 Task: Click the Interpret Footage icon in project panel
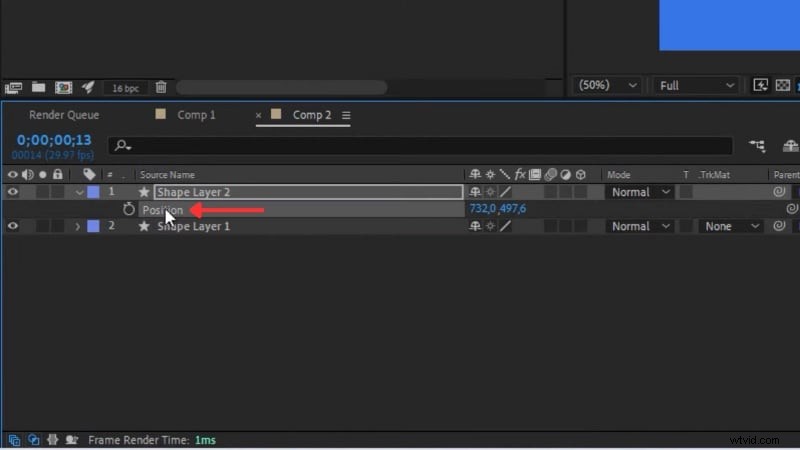pos(13,88)
